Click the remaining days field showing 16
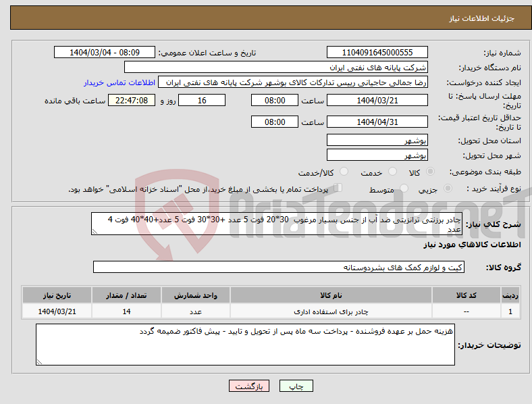532x404 pixels. [x=202, y=100]
